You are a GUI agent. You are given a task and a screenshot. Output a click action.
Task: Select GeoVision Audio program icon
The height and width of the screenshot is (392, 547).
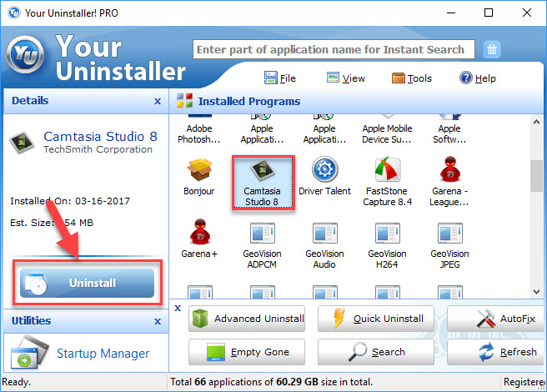pyautogui.click(x=325, y=233)
